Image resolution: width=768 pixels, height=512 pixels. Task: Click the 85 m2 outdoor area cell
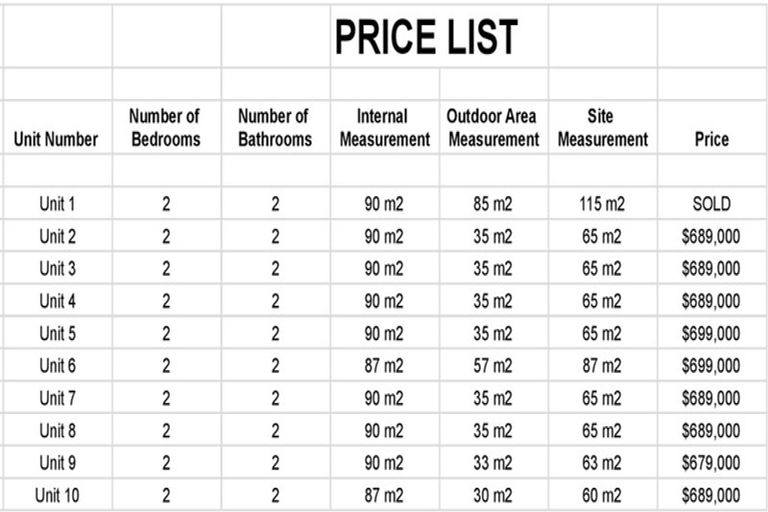(x=493, y=204)
